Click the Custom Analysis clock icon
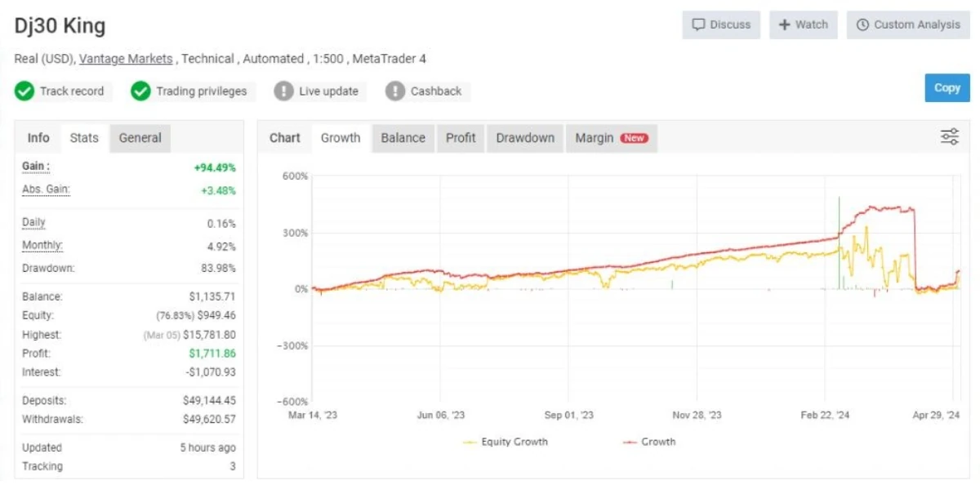980x490 pixels. [862, 24]
